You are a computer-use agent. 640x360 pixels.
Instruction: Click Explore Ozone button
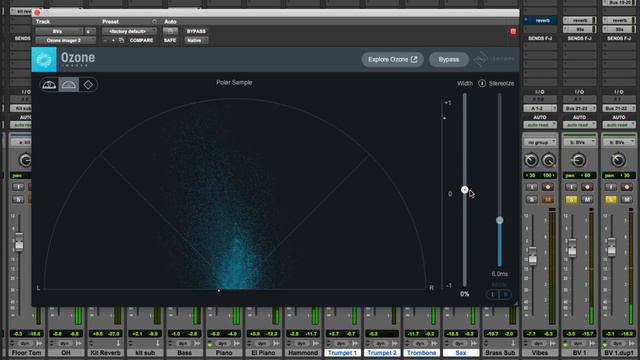click(x=392, y=60)
